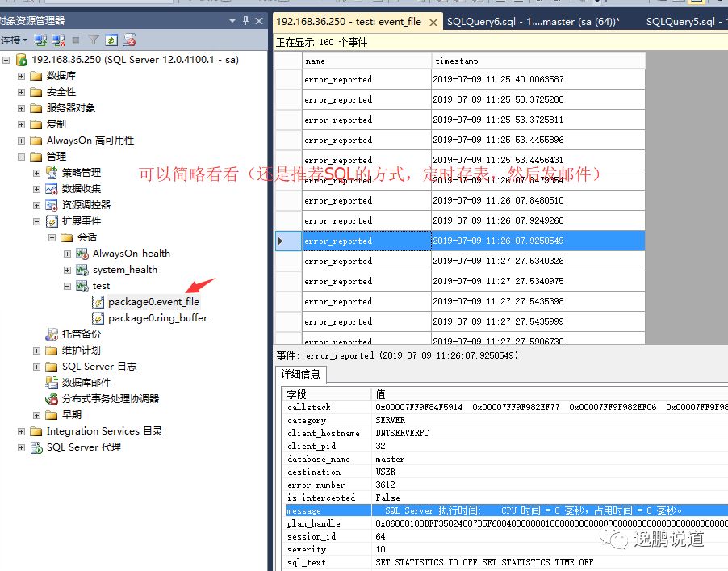Open the 连接 dropdown in Object Explorer
The width and height of the screenshot is (728, 571).
(x=14, y=40)
